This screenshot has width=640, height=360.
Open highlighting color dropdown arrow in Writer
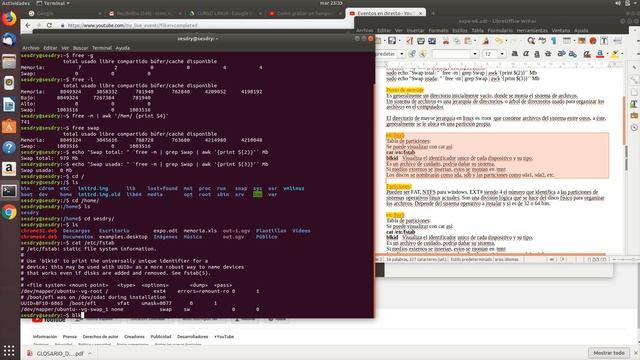point(622,53)
